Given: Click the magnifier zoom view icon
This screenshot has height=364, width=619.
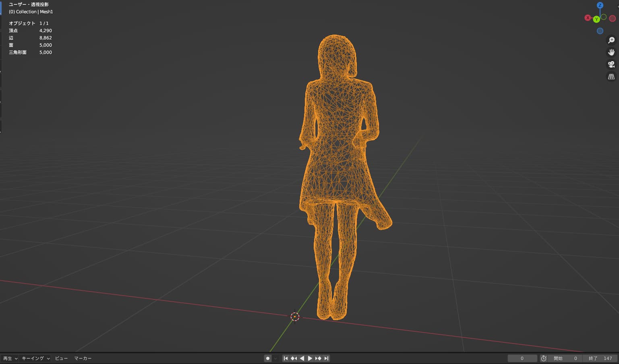Looking at the screenshot, I should [611, 40].
